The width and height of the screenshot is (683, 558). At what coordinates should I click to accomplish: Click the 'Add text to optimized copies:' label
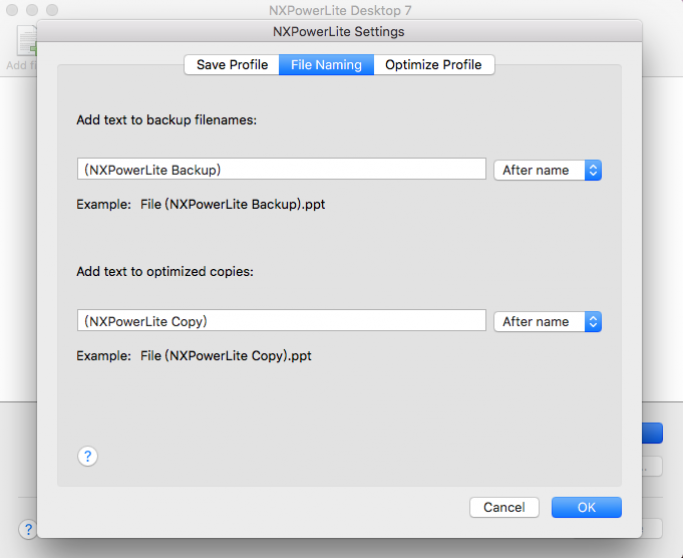[165, 271]
